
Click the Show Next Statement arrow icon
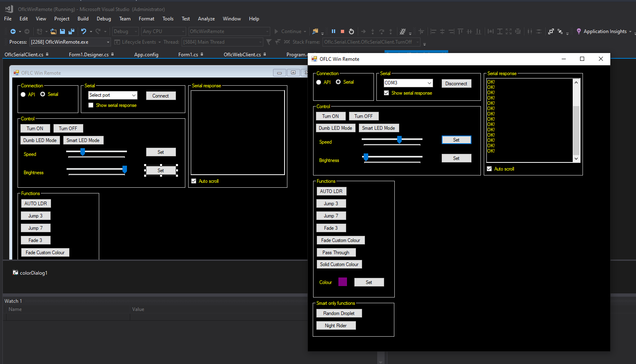click(x=363, y=31)
